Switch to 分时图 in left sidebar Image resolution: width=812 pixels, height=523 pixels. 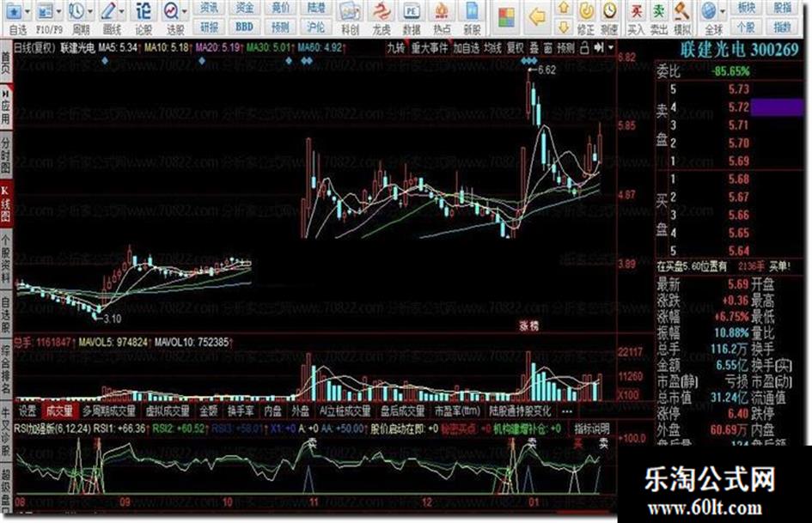point(5,155)
